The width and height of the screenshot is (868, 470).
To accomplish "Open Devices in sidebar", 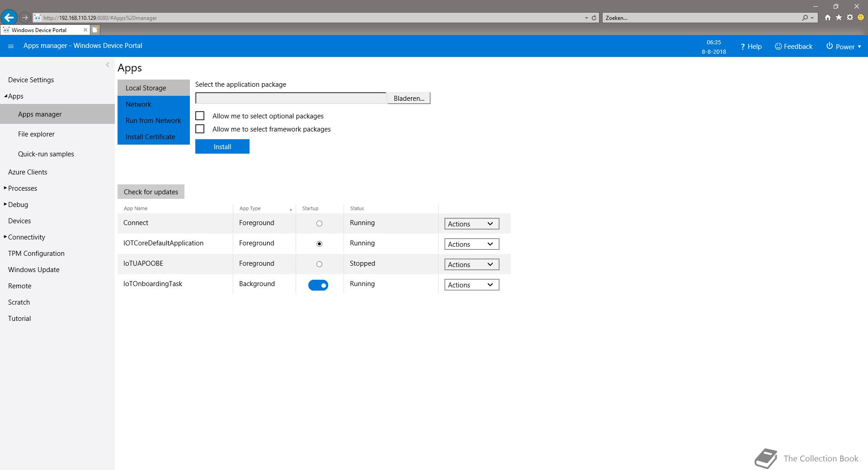I will pyautogui.click(x=19, y=221).
